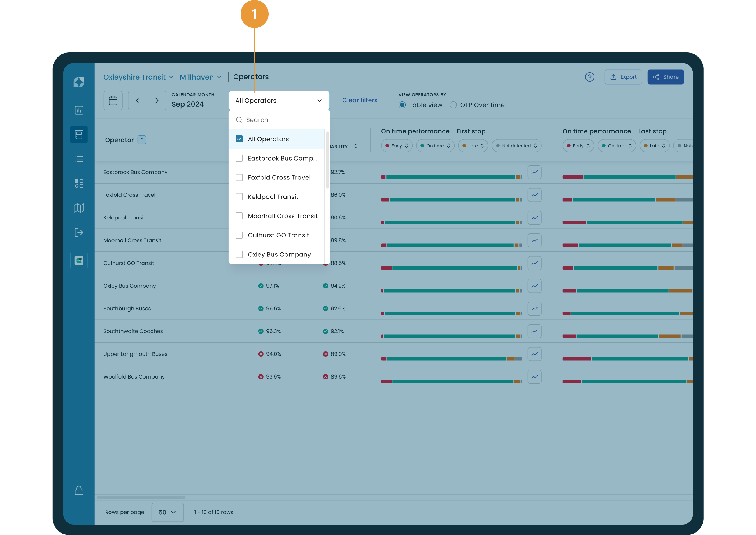
Task: Open the map view sidebar icon
Action: (79, 208)
